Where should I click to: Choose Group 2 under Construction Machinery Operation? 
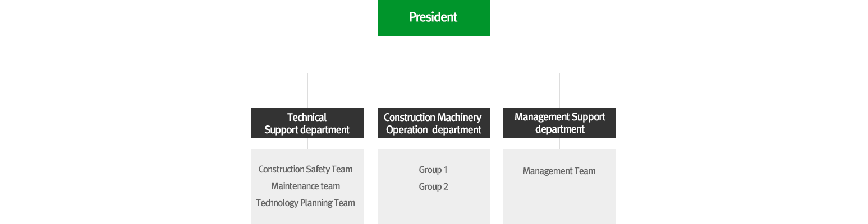click(433, 186)
